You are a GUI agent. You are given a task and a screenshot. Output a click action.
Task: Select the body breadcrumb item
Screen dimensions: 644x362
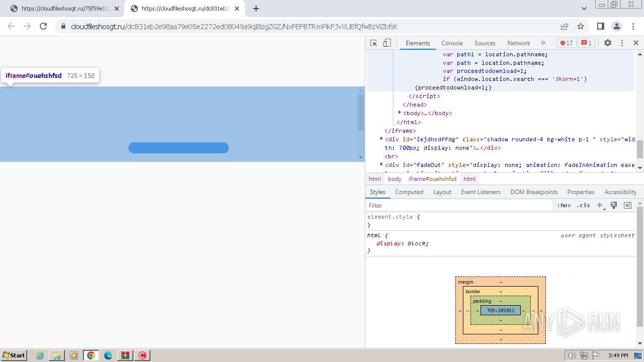(394, 179)
